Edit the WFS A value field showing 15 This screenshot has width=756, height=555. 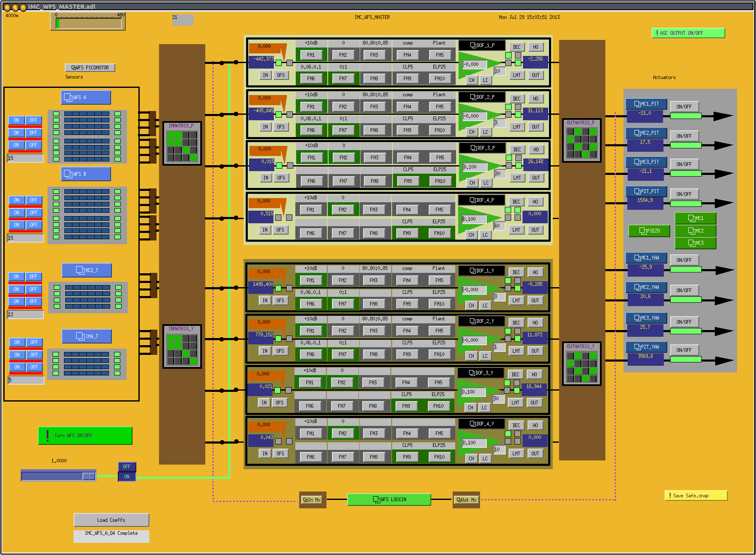(x=26, y=158)
